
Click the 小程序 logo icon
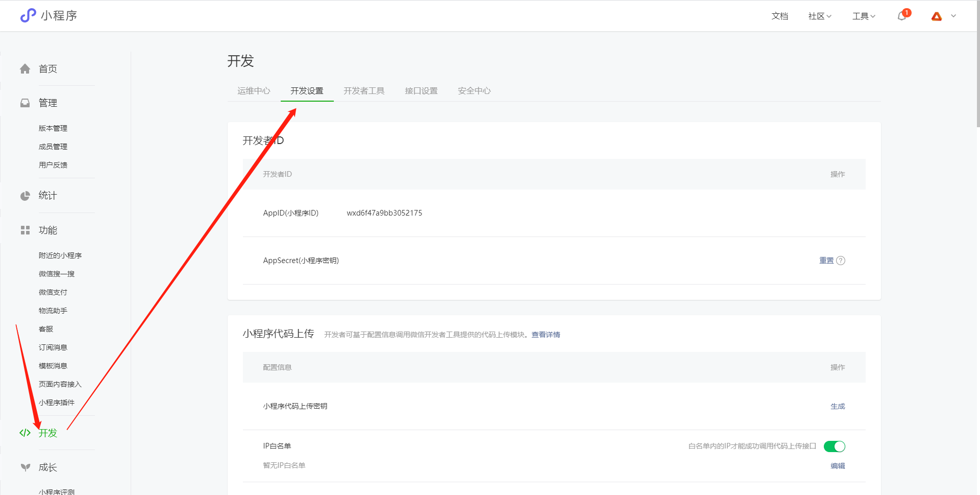coord(28,15)
